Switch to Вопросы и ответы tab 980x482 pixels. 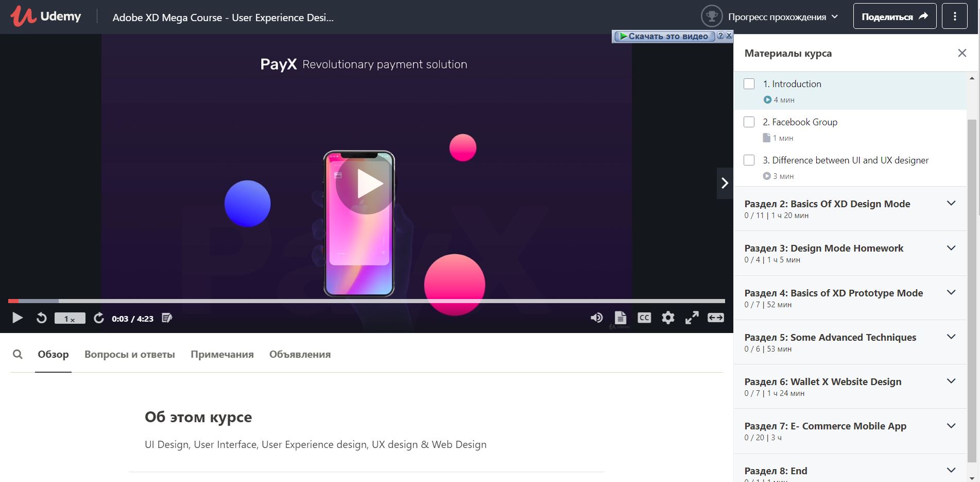[130, 354]
